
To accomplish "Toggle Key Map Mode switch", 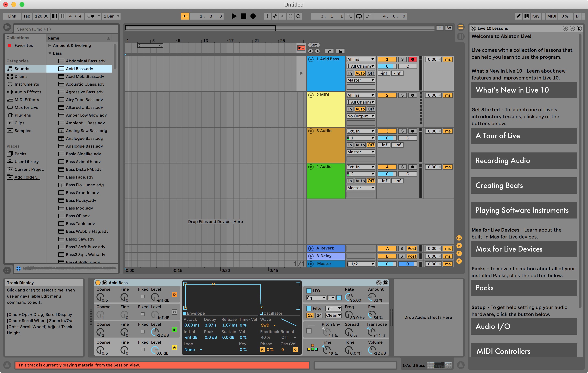I will click(535, 16).
